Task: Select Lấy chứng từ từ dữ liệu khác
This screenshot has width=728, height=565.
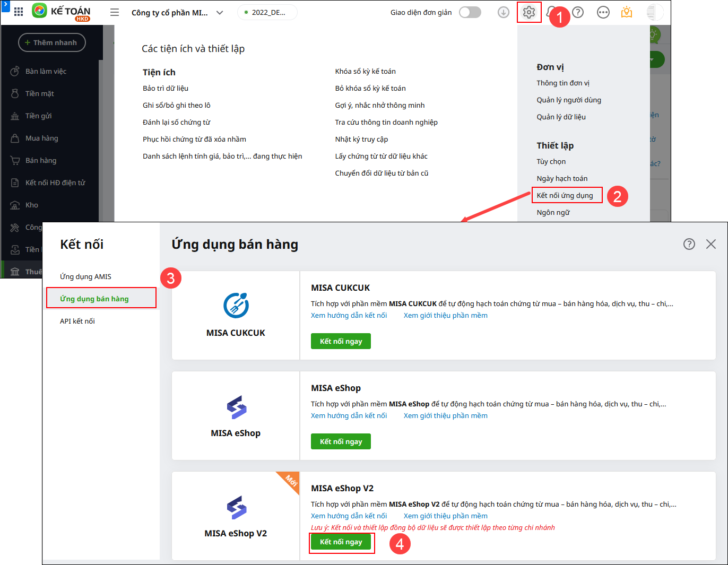Action: point(382,156)
